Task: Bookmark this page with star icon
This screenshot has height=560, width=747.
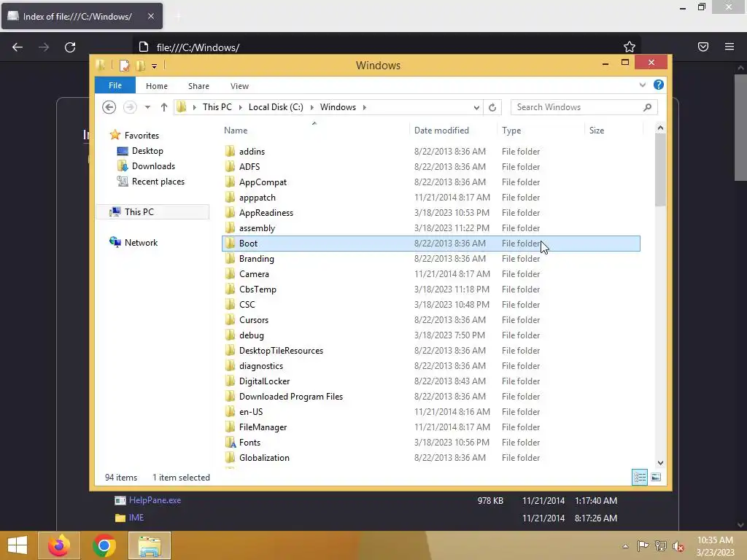Action: [630, 47]
